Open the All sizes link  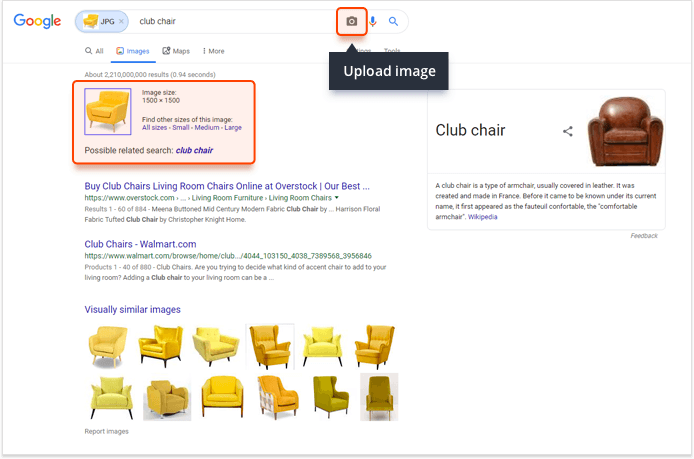pos(154,127)
